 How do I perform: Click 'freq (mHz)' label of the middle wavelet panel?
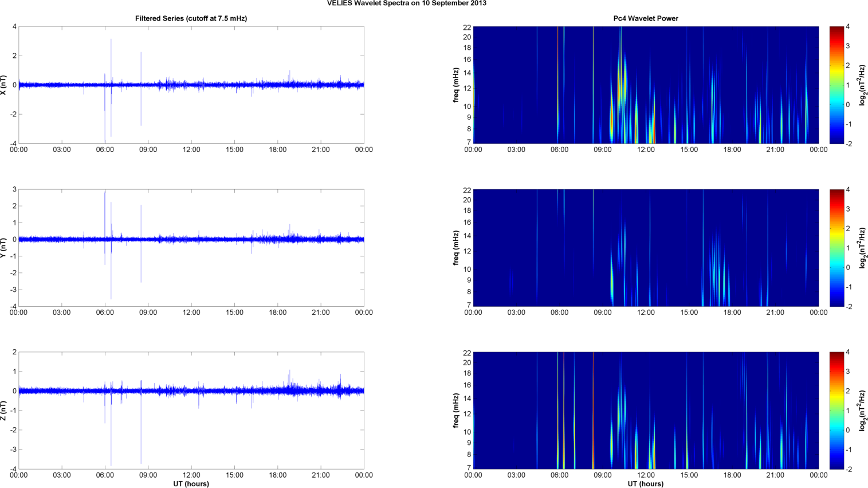pos(456,248)
